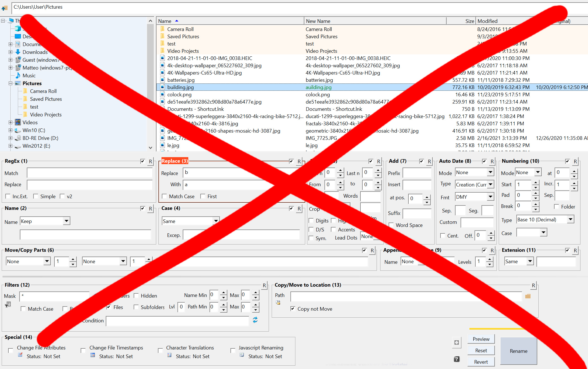
Task: Click the Preview button
Action: point(481,339)
